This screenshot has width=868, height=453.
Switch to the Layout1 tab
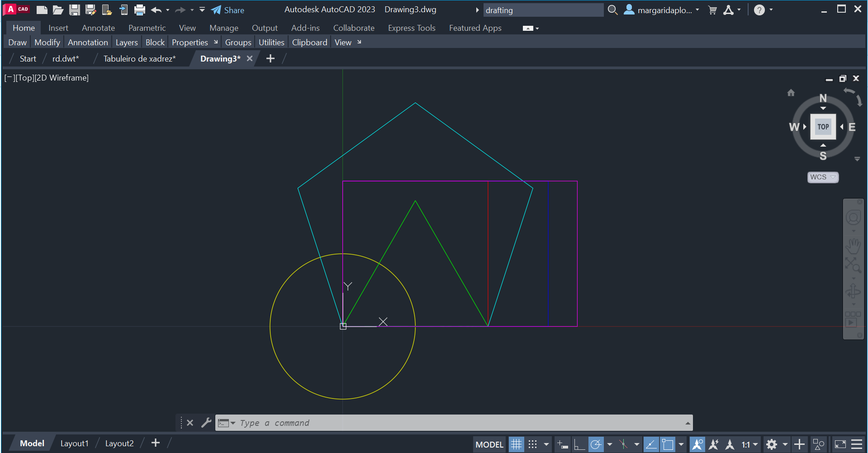click(x=75, y=443)
